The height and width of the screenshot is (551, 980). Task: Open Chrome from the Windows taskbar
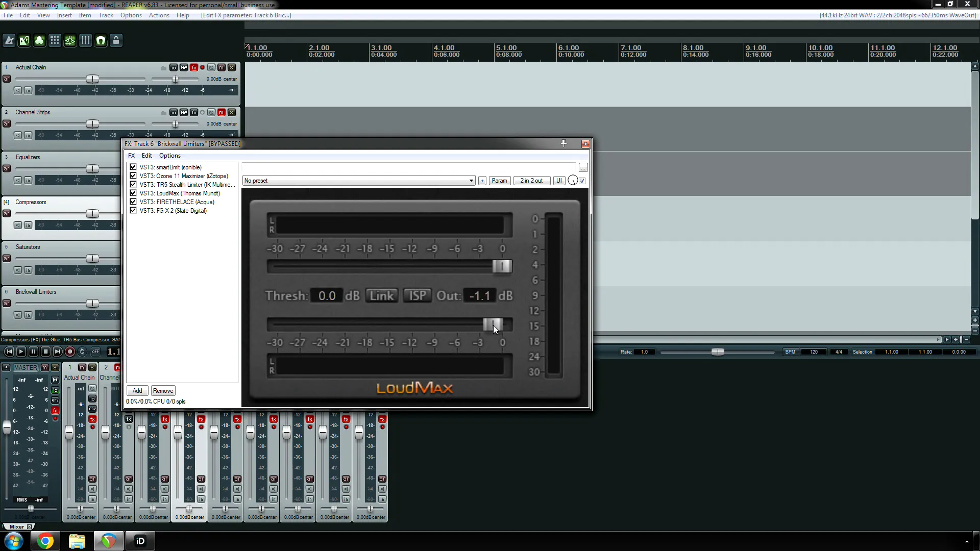coord(45,541)
